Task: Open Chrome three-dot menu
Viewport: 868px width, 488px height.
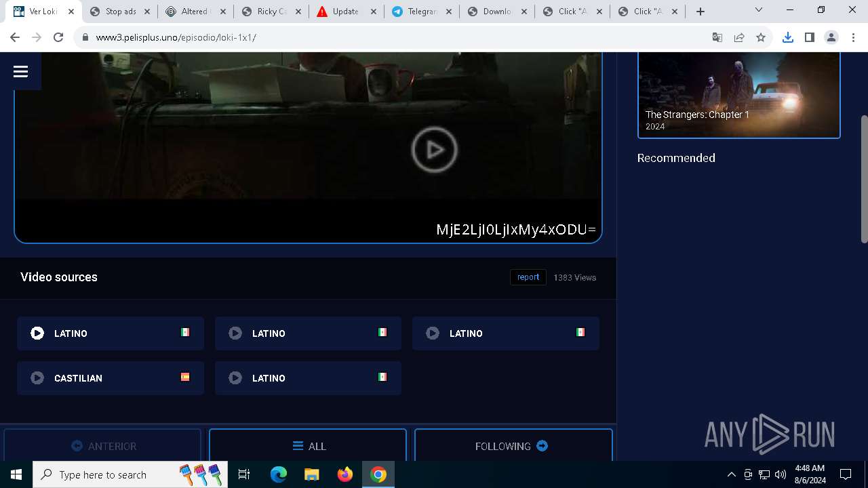Action: coord(853,38)
